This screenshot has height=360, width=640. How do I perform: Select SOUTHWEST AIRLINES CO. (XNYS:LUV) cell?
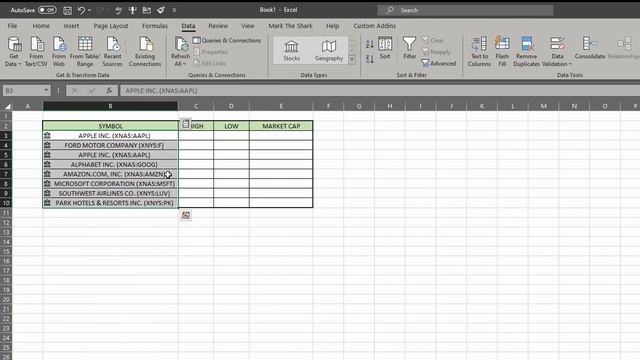[x=110, y=193]
